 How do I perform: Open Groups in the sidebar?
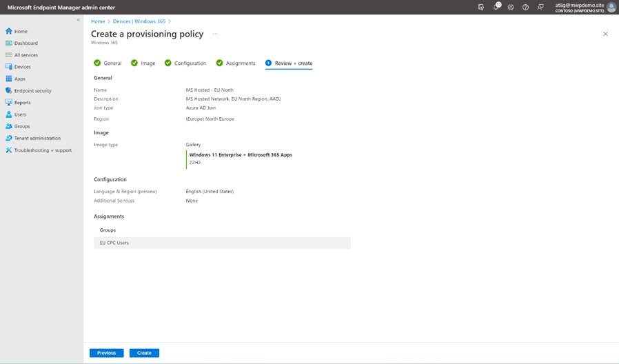coord(18,126)
